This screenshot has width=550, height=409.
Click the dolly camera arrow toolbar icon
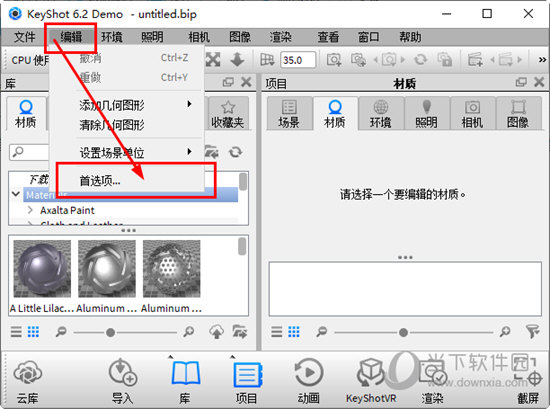[237, 60]
